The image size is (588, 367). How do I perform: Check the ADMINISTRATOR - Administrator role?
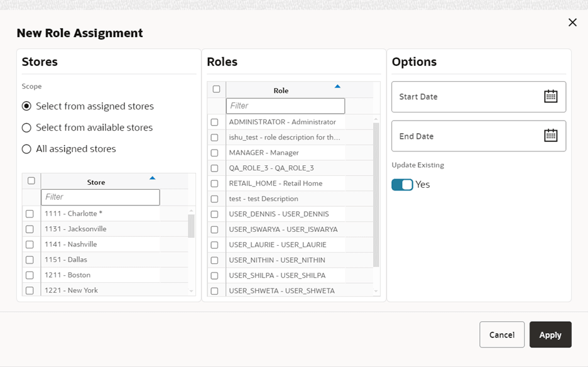pos(215,122)
